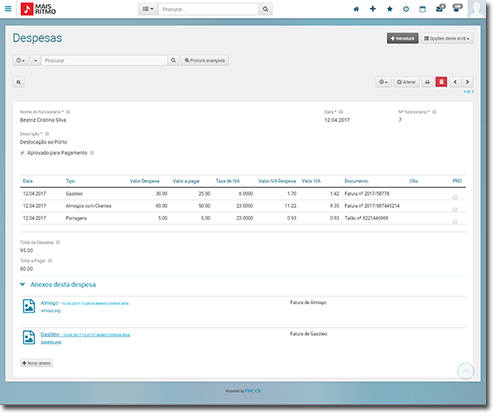Open the record gear options dropdown
496x417 pixels.
click(383, 82)
